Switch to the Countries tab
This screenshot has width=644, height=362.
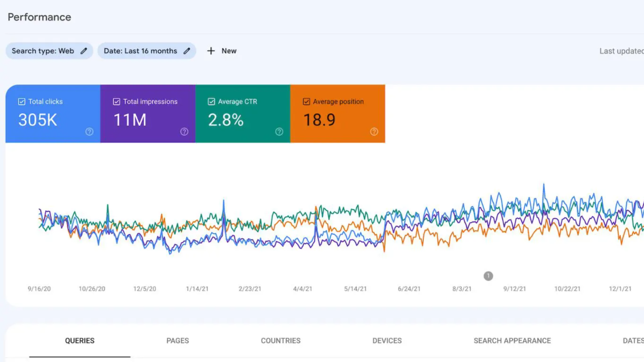coord(280,340)
